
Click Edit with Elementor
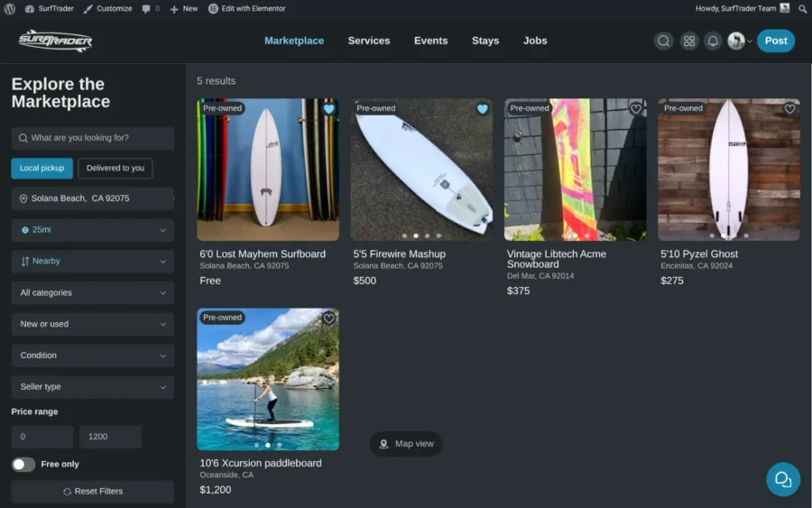(x=247, y=9)
